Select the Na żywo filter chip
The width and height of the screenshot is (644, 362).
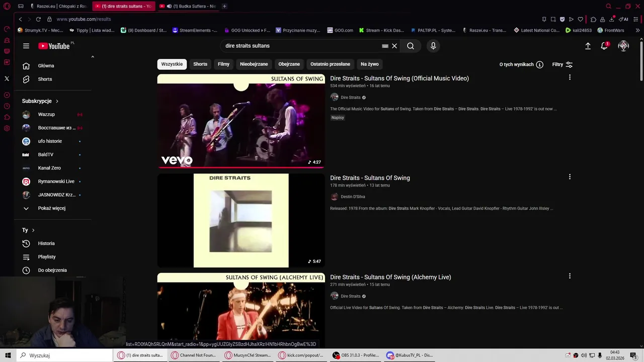369,64
